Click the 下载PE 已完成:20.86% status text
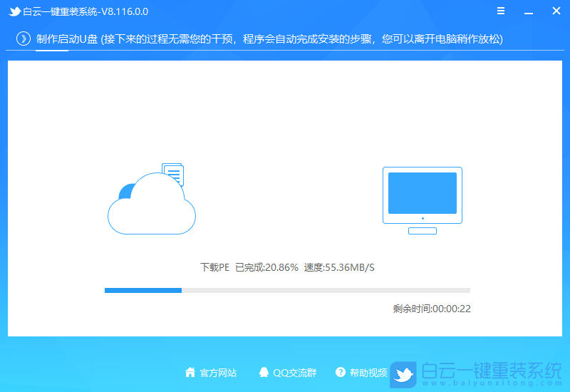This screenshot has width=570, height=392. 249,268
